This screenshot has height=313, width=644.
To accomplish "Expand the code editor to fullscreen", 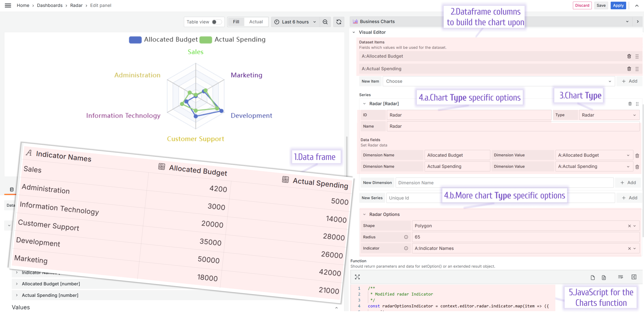I will (357, 277).
